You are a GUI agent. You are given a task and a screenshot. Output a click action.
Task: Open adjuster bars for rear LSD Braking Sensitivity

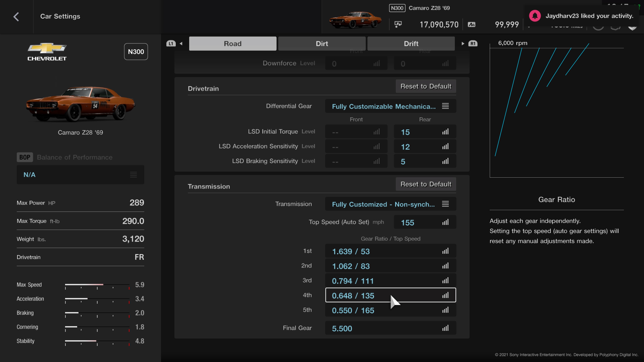point(445,161)
